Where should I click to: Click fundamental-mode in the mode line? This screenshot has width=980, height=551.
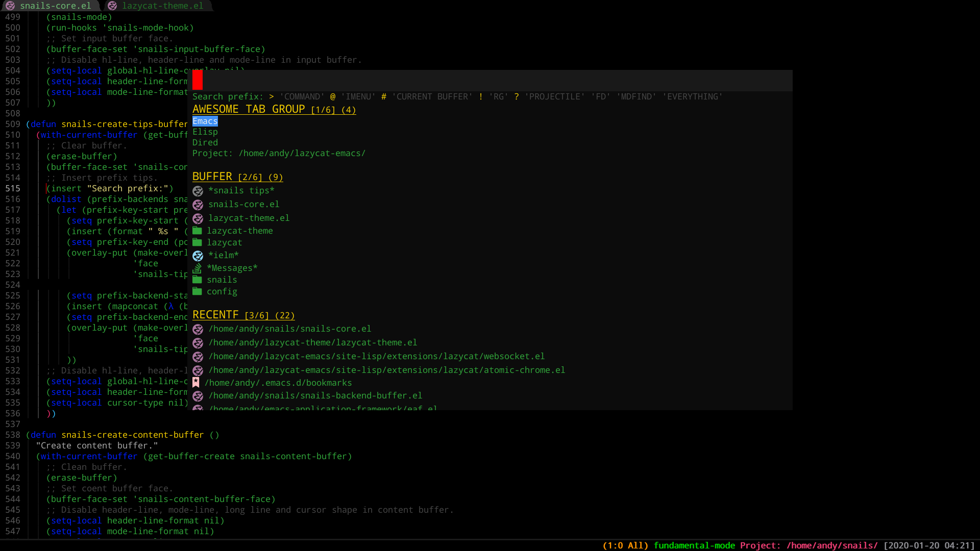tap(694, 545)
